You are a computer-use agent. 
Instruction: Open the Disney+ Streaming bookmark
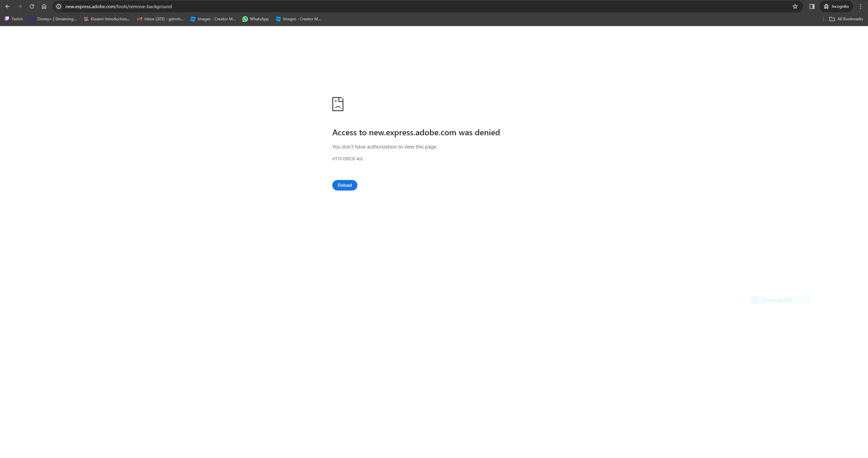(x=53, y=19)
